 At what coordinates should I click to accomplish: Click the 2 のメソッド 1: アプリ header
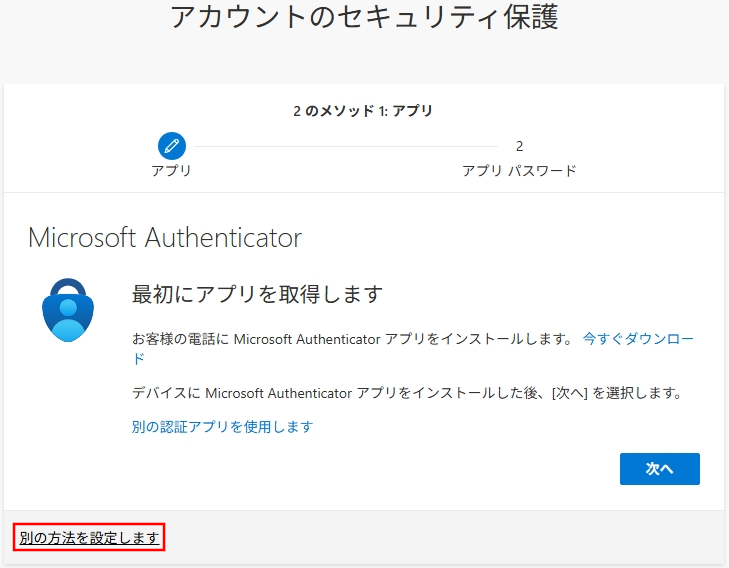(363, 111)
